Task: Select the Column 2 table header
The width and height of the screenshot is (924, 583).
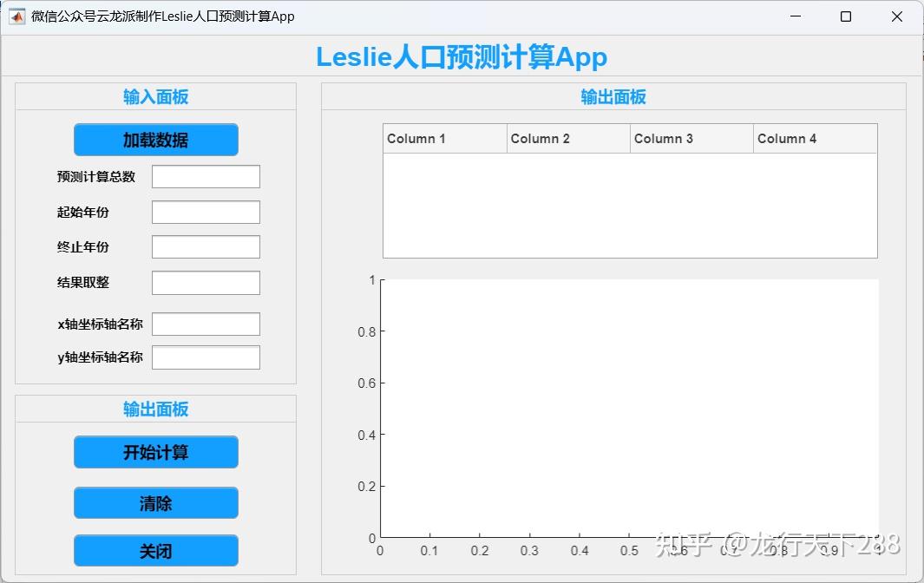Action: [568, 138]
